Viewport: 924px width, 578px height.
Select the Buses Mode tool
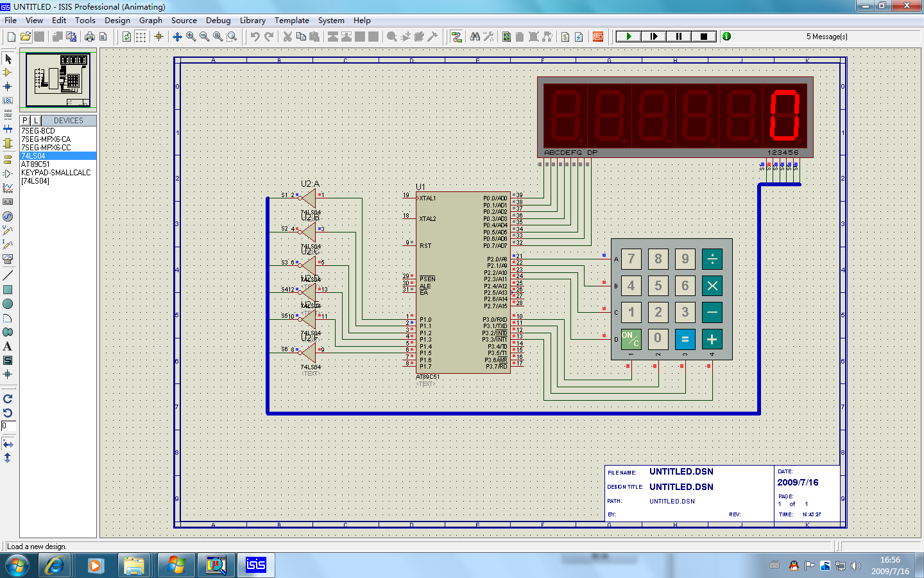click(x=8, y=128)
